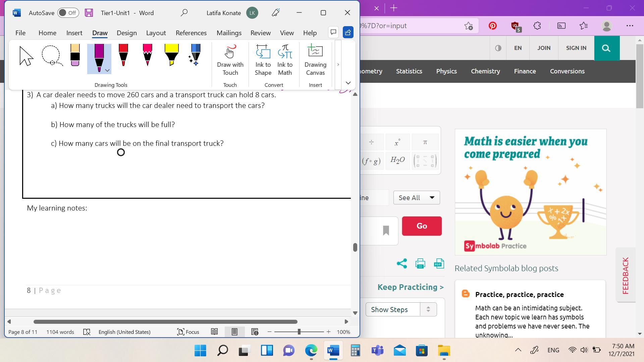Select the Lasso Select tool
644x362 pixels.
[x=51, y=56]
